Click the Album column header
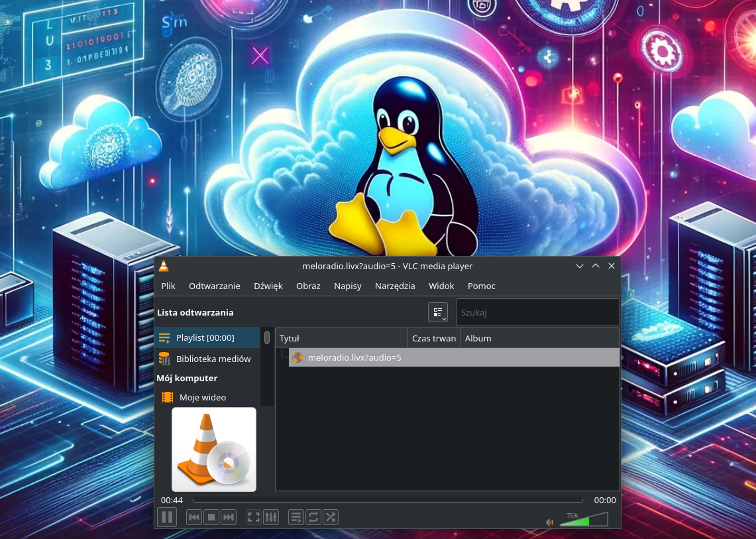The width and height of the screenshot is (756, 539). click(539, 338)
